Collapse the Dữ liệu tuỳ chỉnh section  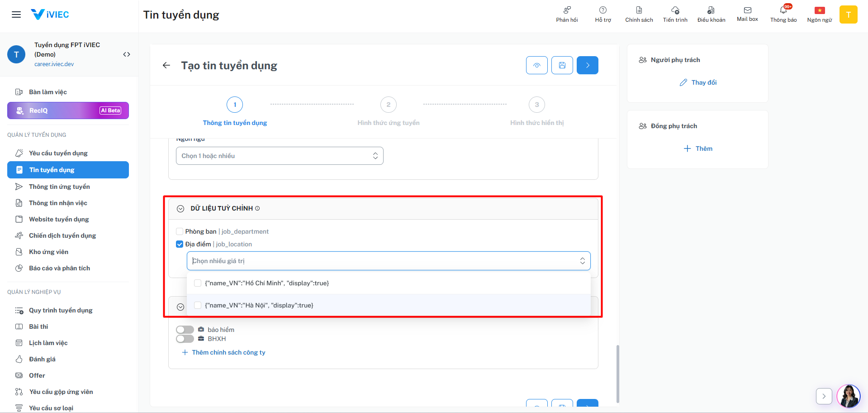point(180,209)
